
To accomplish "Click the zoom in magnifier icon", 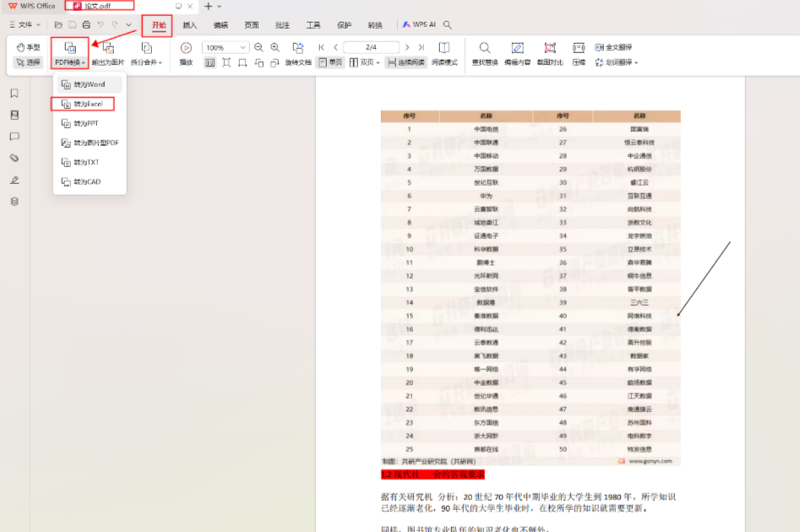I will point(275,47).
